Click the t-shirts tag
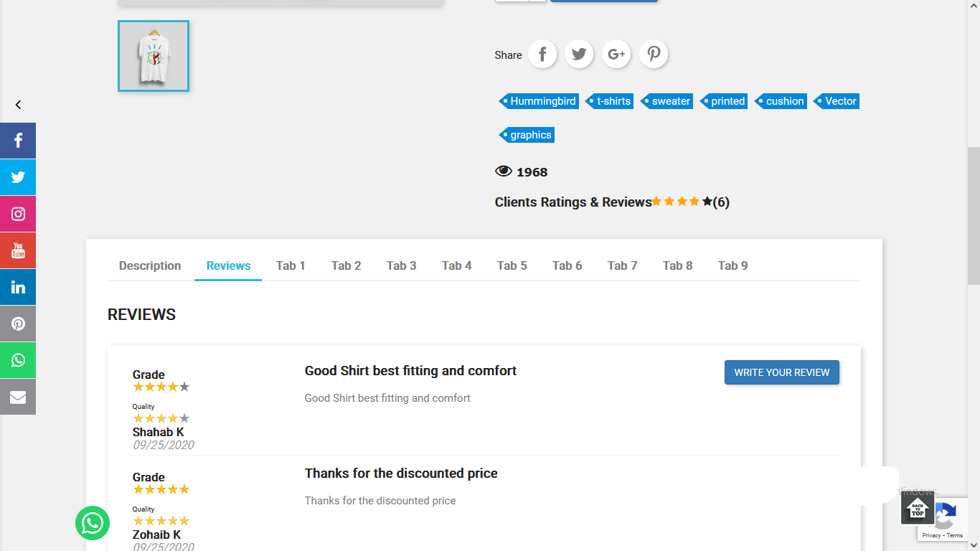Screen dimensions: 980x551 point(610,101)
